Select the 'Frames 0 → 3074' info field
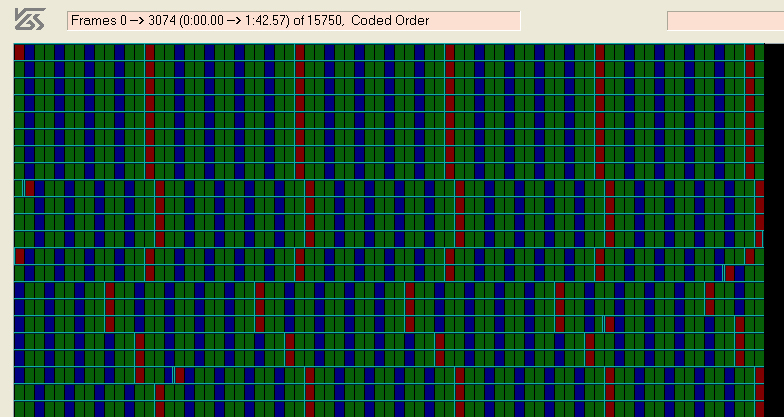The image size is (784, 417). pos(294,21)
